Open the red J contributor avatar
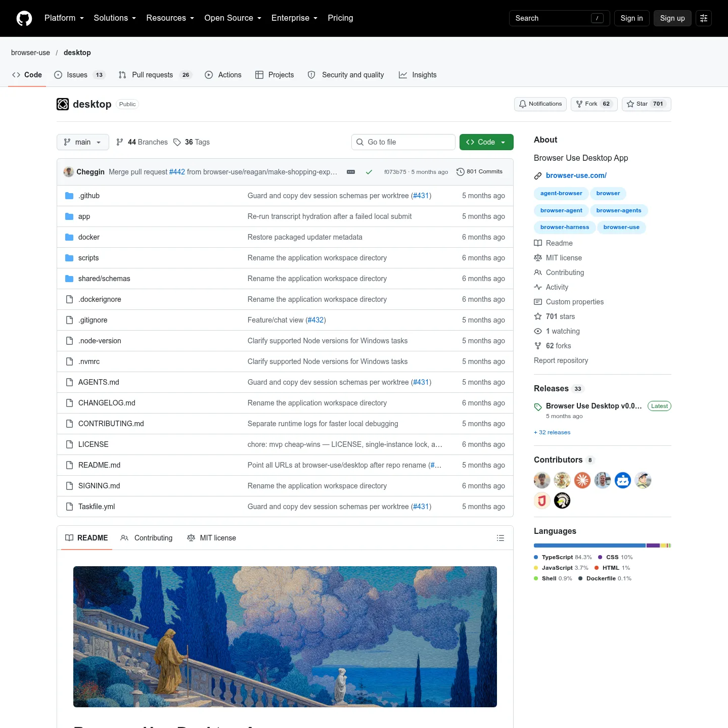Screen dimensions: 728x728 (x=542, y=500)
